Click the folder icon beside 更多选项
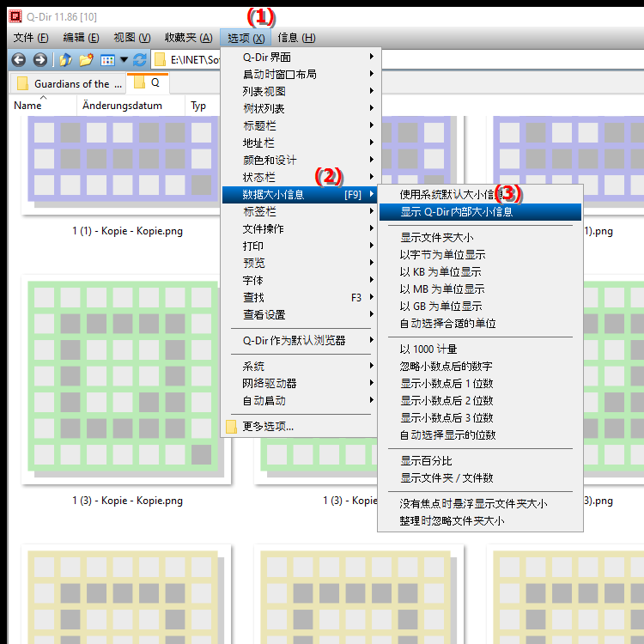Screen dimensions: 644x644 click(231, 426)
